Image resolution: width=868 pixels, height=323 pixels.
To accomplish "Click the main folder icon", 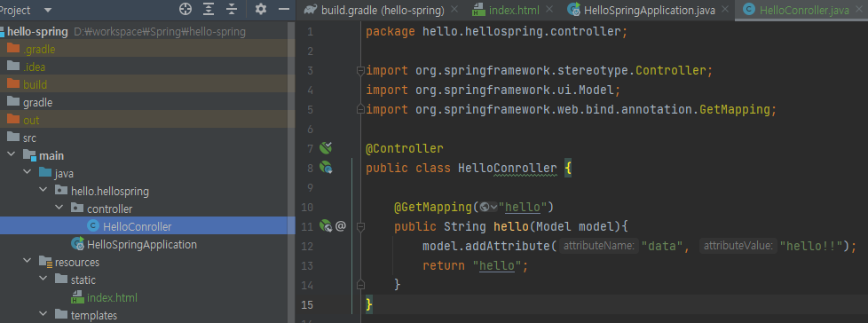I will (x=29, y=155).
